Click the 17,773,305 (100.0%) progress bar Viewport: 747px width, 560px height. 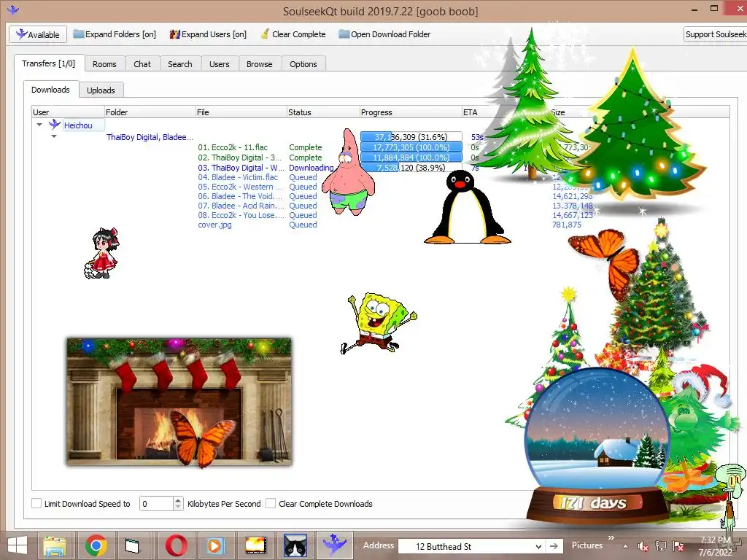pyautogui.click(x=411, y=147)
